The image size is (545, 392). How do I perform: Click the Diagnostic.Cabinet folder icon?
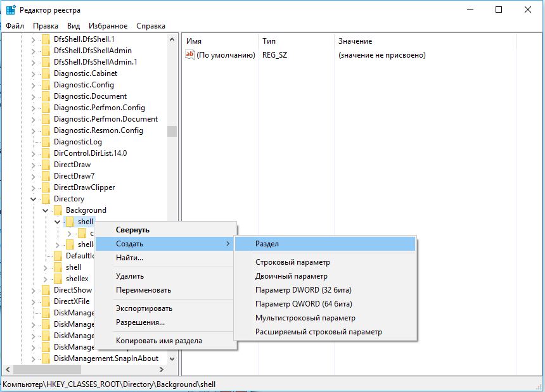point(46,73)
